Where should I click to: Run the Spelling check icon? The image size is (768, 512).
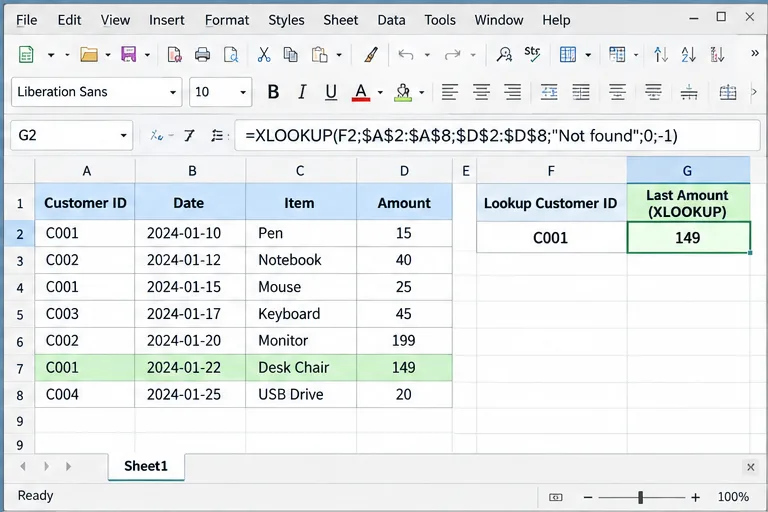532,54
